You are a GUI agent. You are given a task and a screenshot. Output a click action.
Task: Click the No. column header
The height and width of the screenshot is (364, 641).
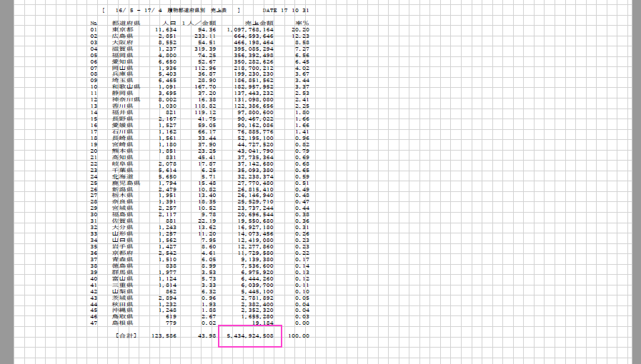(94, 24)
